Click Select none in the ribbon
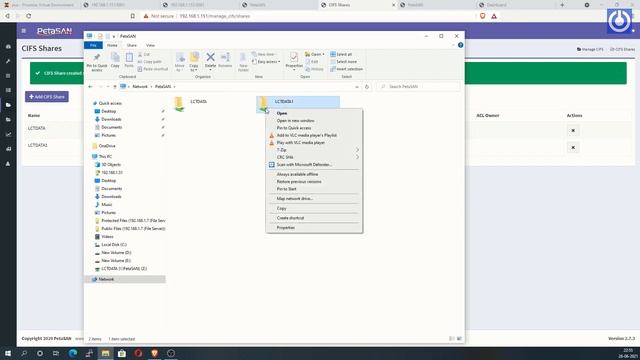Viewport: 640px width, 360px height. point(343,62)
